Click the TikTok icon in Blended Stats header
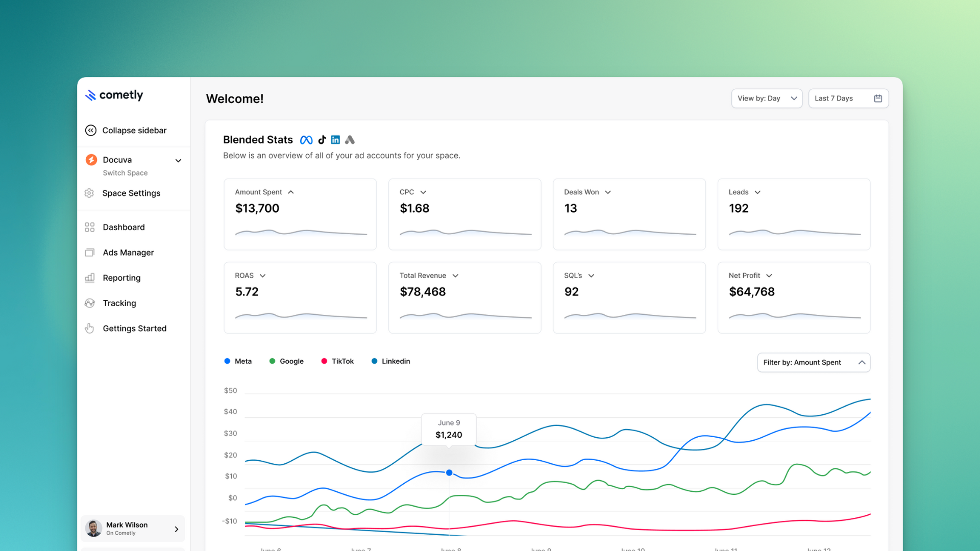This screenshot has height=551, width=980. tap(322, 139)
